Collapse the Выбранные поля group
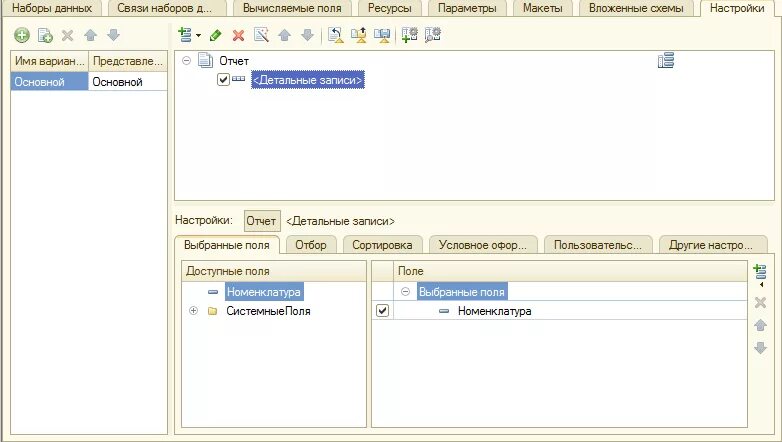782x442 pixels. click(405, 291)
